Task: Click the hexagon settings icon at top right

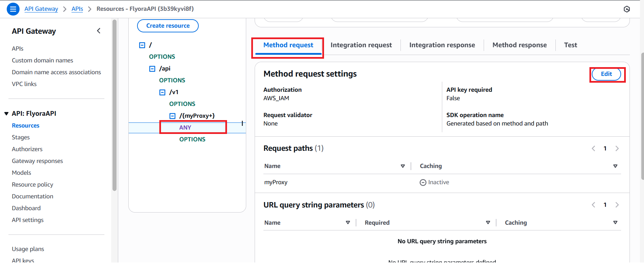Action: click(626, 9)
